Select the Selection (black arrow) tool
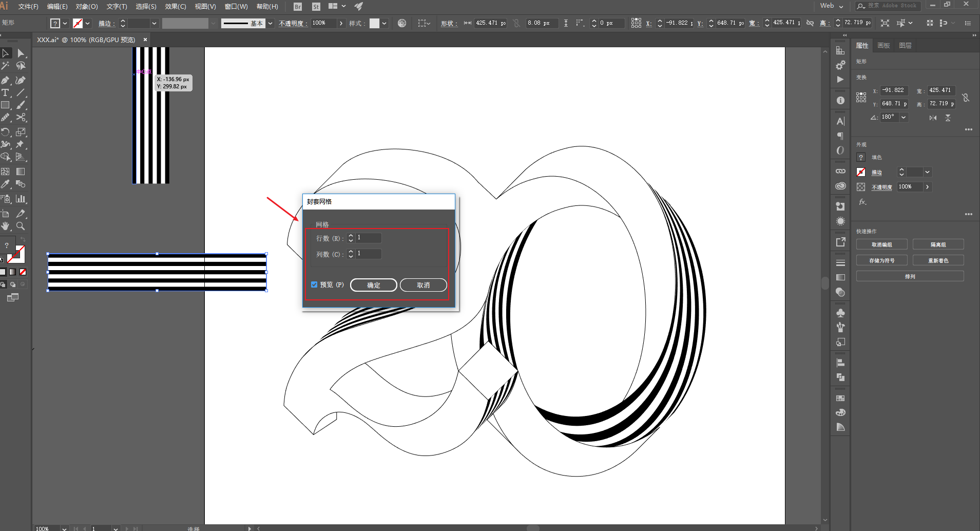Image resolution: width=980 pixels, height=531 pixels. coord(6,53)
